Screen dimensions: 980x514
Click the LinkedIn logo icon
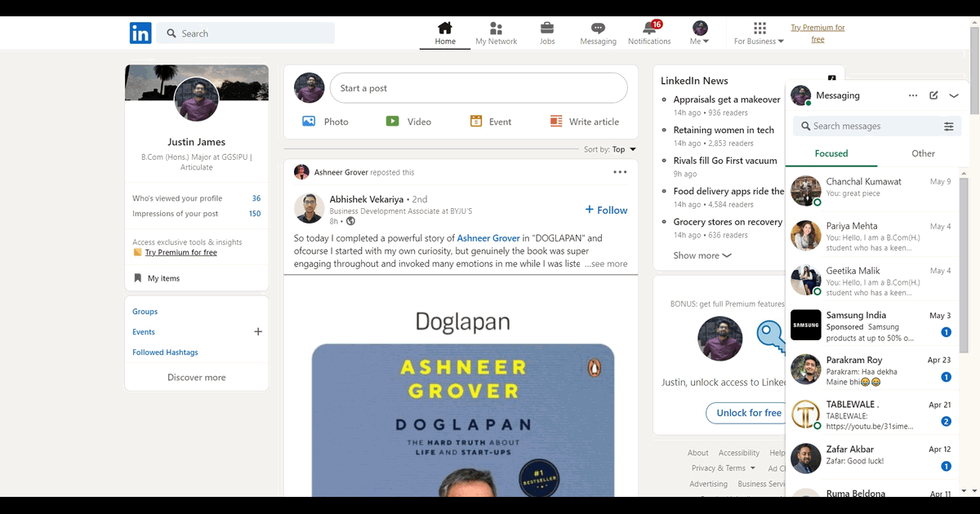coord(140,33)
